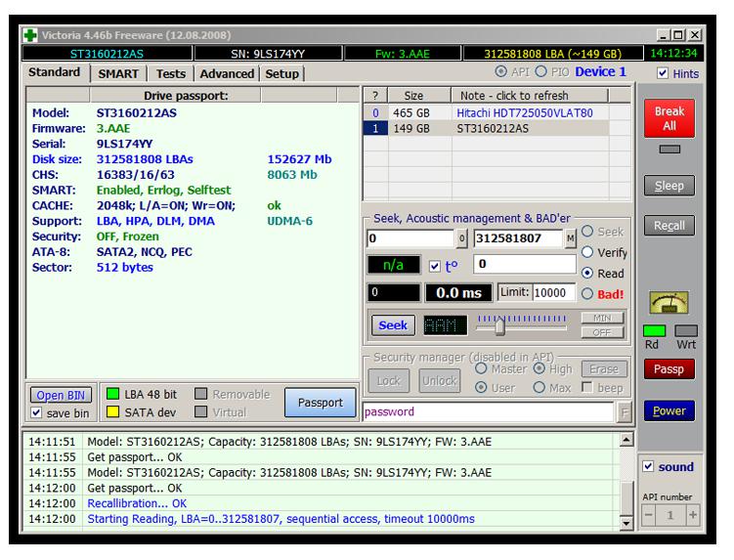Click the green Rd indicator

click(654, 330)
